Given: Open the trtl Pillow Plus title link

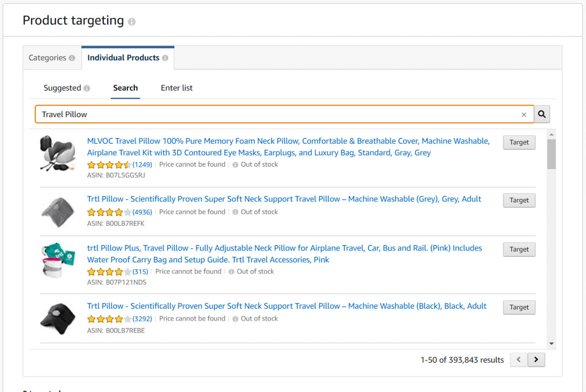Looking at the screenshot, I should tap(284, 254).
